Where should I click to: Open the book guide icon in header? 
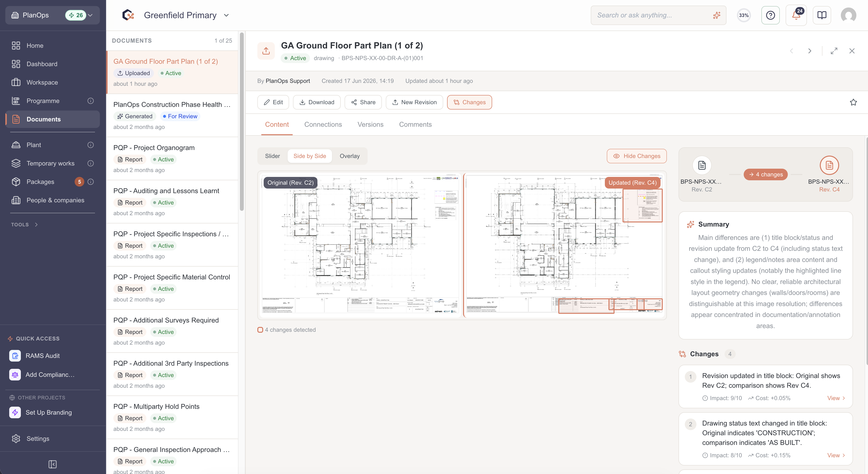pyautogui.click(x=821, y=15)
